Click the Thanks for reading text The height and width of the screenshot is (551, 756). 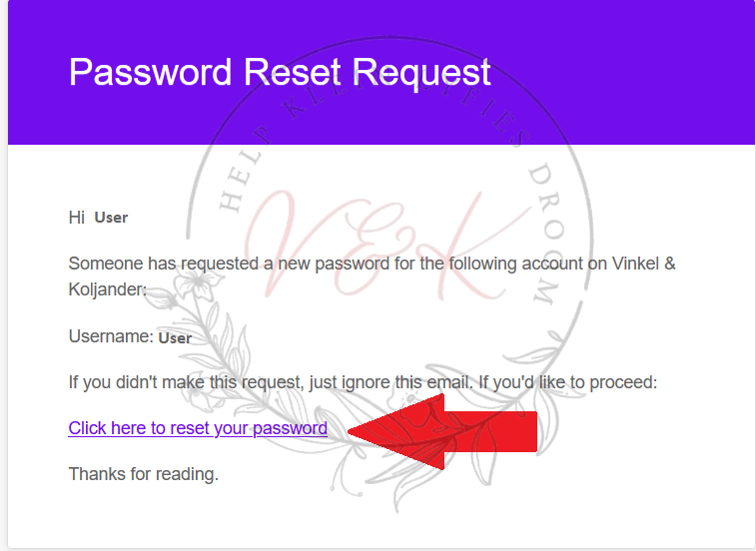(143, 474)
